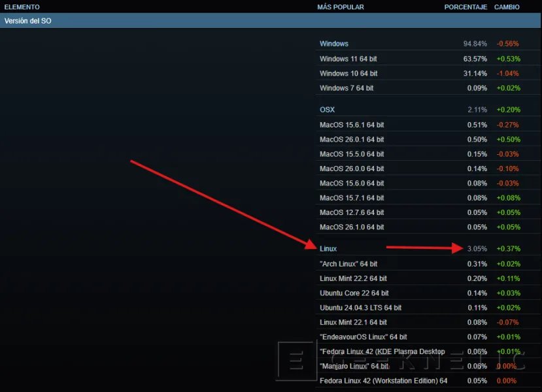Open the OSX category row
The image size is (542, 392).
[x=428, y=110]
